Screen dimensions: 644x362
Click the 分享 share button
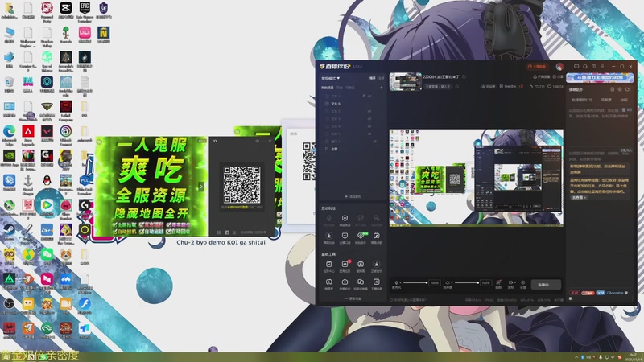[558, 76]
